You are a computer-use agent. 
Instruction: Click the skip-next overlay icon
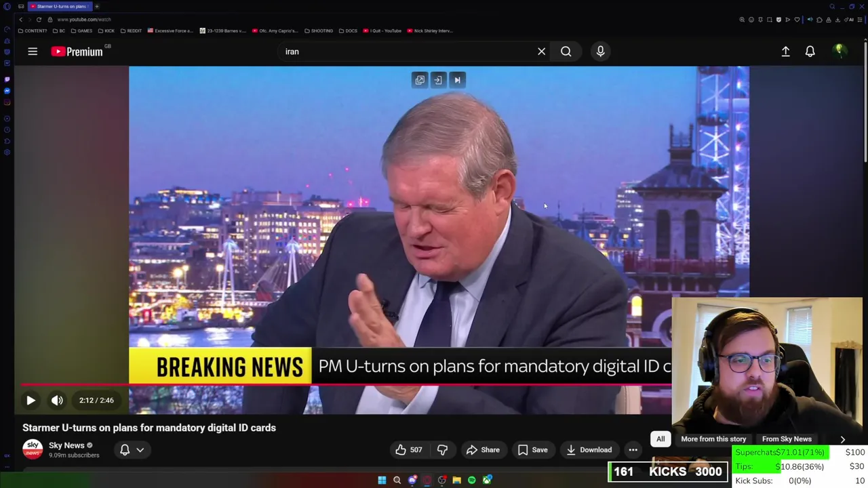click(x=457, y=80)
